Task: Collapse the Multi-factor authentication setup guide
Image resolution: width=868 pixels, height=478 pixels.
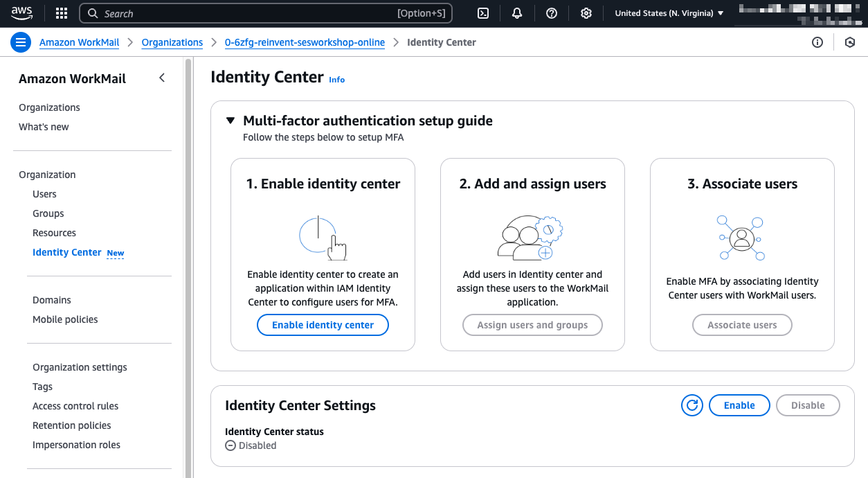Action: coord(230,121)
